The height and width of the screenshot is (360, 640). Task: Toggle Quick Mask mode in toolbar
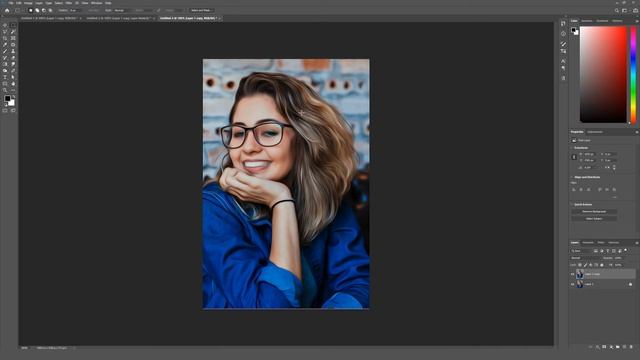point(5,111)
